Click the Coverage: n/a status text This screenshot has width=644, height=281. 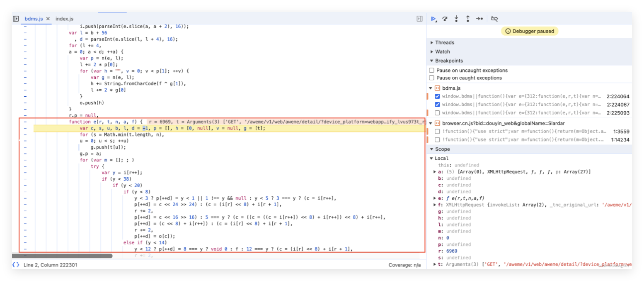pyautogui.click(x=404, y=265)
